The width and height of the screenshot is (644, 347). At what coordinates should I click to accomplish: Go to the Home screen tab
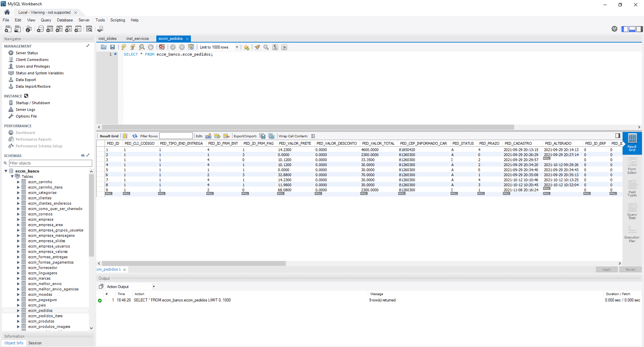tap(7, 12)
